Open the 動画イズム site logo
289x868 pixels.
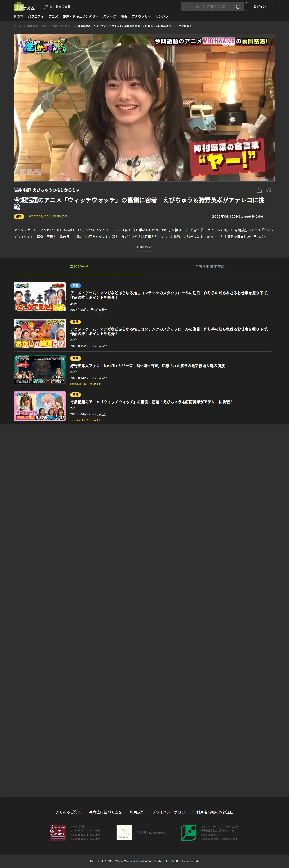tap(24, 7)
